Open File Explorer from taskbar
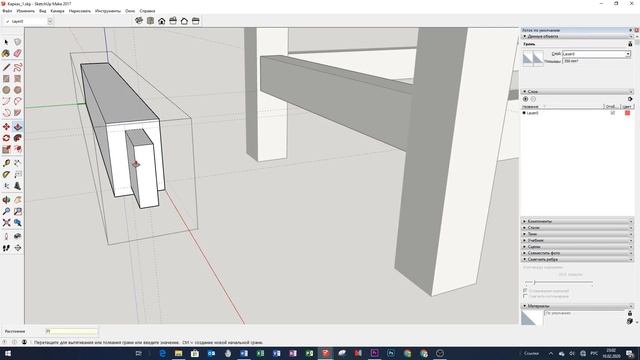640x360 pixels. tap(178, 353)
